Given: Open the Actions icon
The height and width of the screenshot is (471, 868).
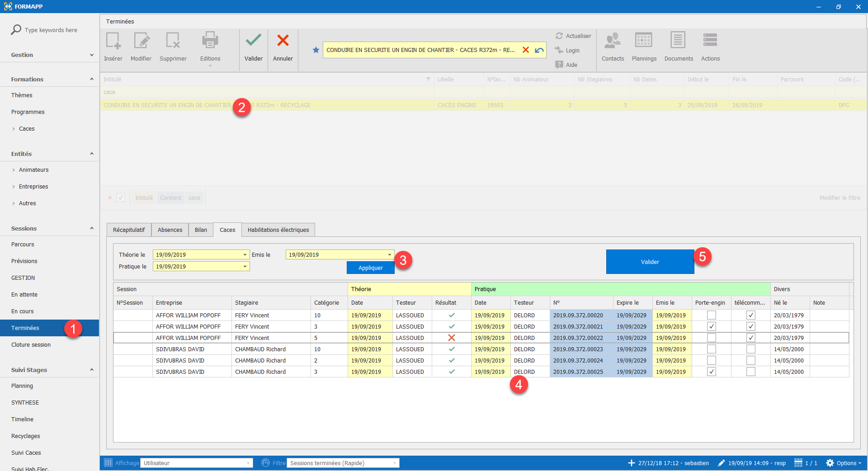Looking at the screenshot, I should pyautogui.click(x=710, y=40).
